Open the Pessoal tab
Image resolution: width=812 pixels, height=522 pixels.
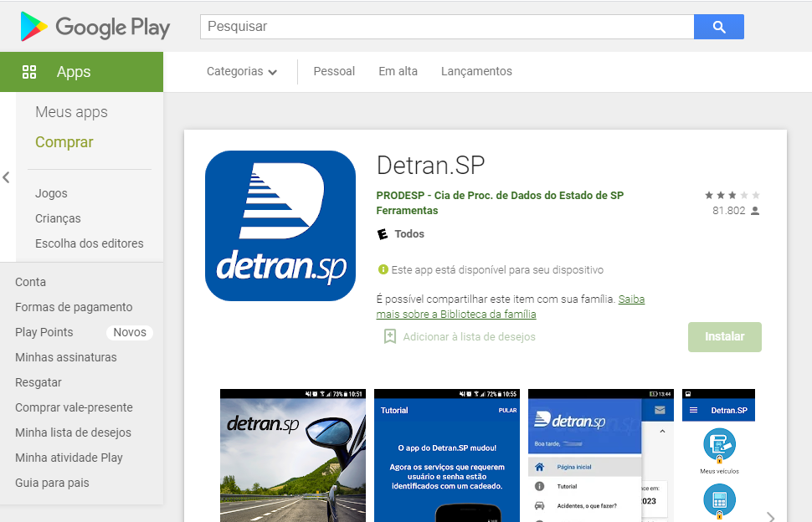click(x=334, y=71)
